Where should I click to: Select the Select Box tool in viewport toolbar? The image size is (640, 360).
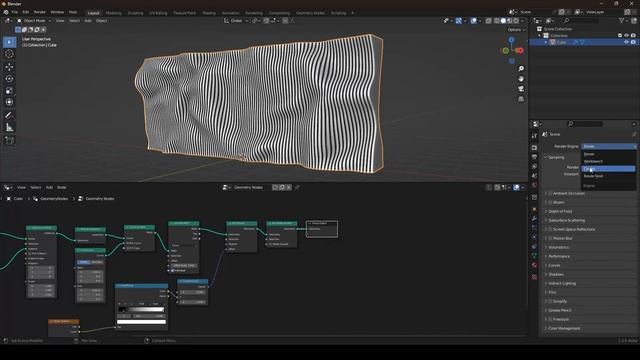tap(9, 42)
